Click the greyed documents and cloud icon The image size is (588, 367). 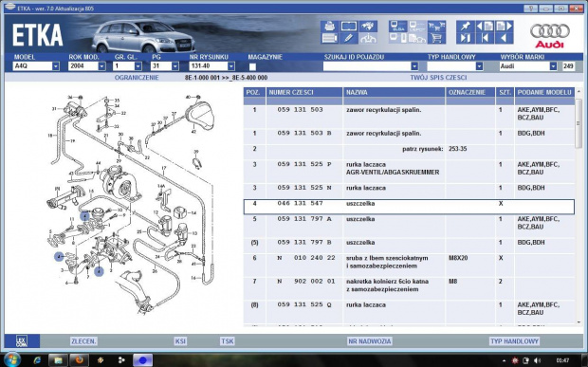pos(417,38)
